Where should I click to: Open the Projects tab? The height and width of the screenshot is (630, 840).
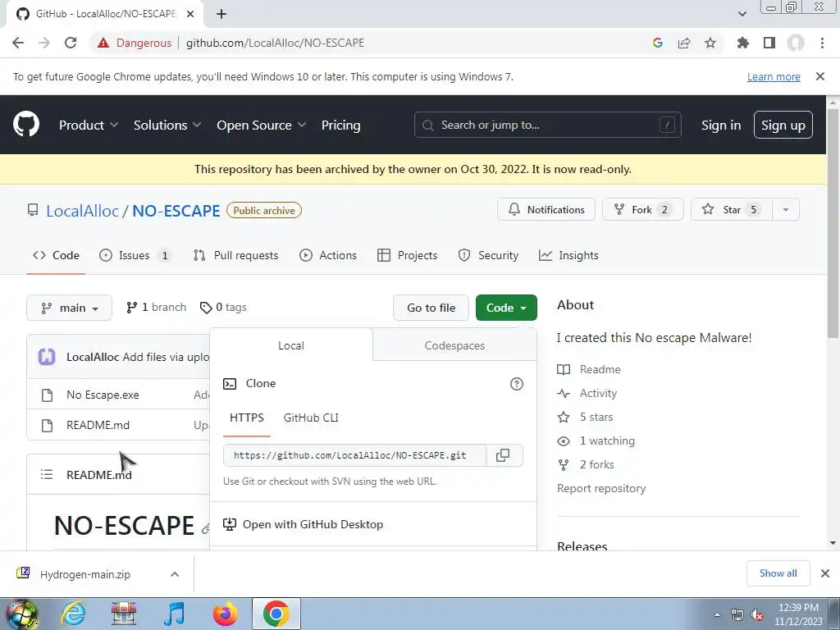407,256
